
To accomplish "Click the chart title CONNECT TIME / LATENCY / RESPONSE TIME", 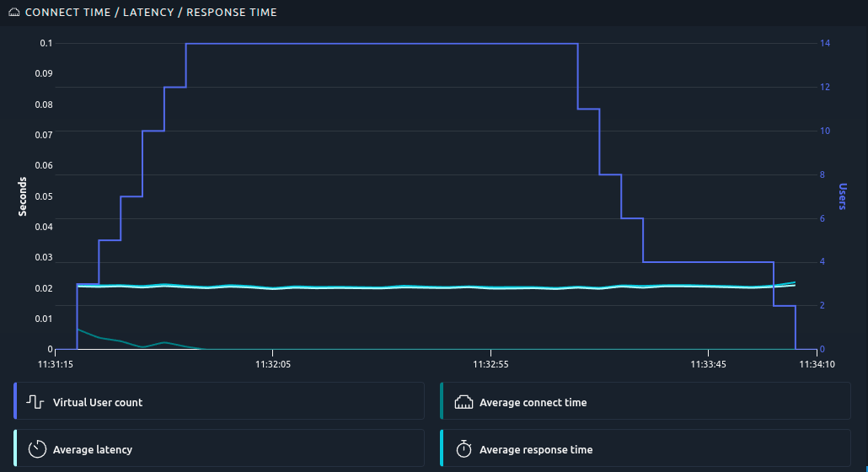I will point(151,12).
